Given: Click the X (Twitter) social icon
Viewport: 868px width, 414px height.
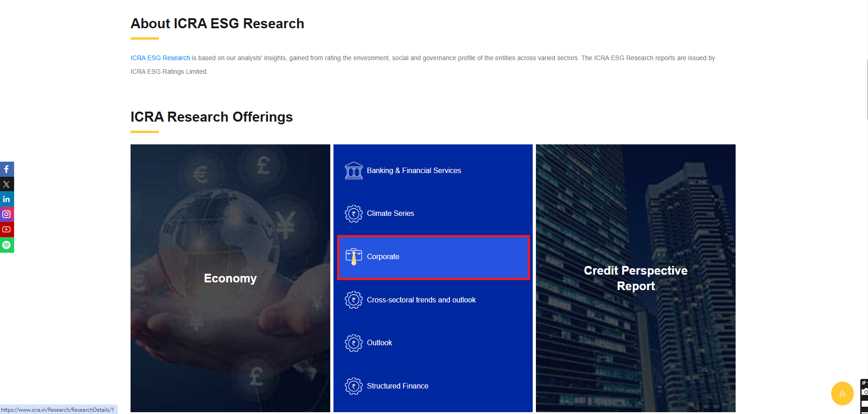Looking at the screenshot, I should [6, 184].
